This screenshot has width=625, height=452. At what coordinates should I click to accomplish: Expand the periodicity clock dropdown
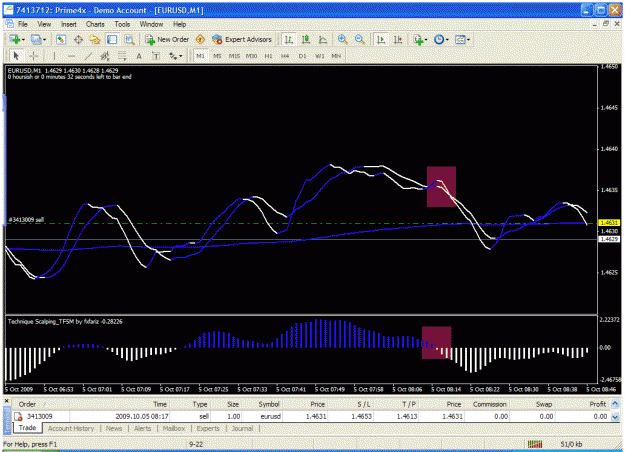pyautogui.click(x=447, y=39)
